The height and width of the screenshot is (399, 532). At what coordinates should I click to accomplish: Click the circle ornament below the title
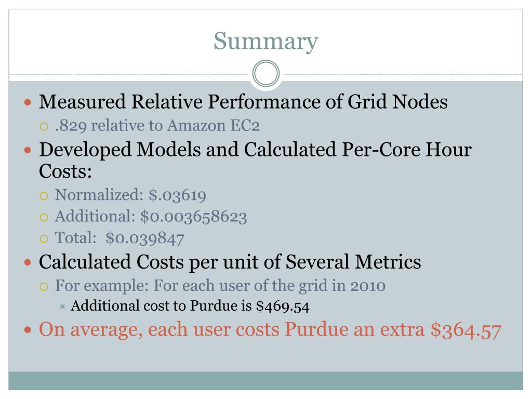pos(266,73)
